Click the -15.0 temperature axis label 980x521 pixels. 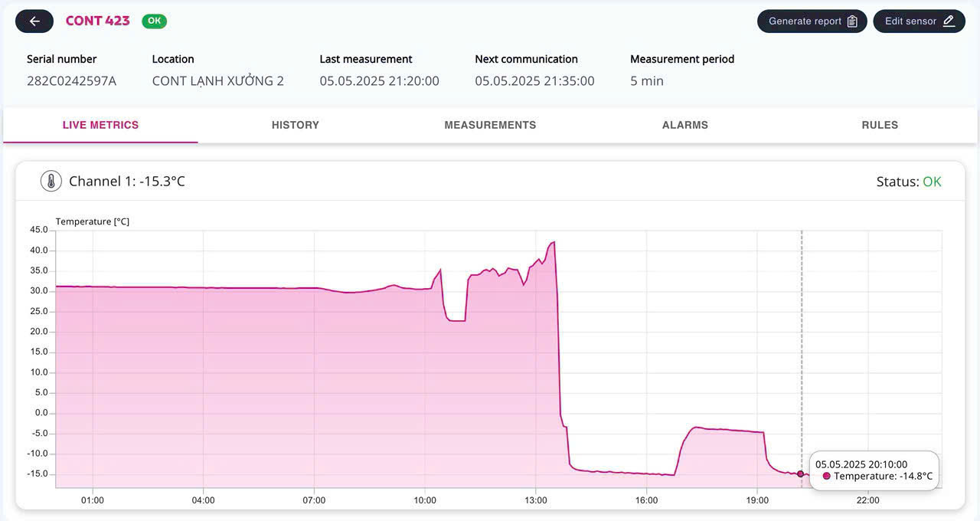[x=38, y=473]
